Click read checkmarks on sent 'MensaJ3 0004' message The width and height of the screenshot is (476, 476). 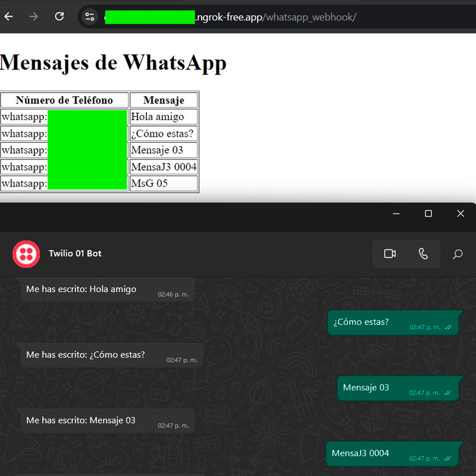(447, 458)
